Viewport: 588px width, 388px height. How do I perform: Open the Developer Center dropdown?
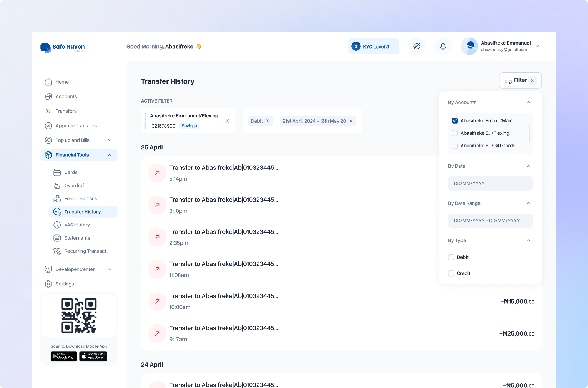click(110, 269)
